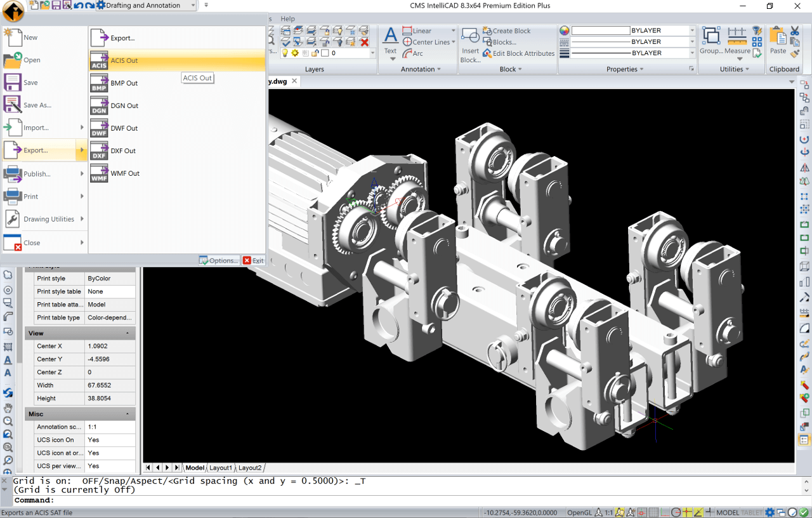The image size is (812, 518).
Task: Click the Export... entry in submenu list
Action: (x=177, y=38)
